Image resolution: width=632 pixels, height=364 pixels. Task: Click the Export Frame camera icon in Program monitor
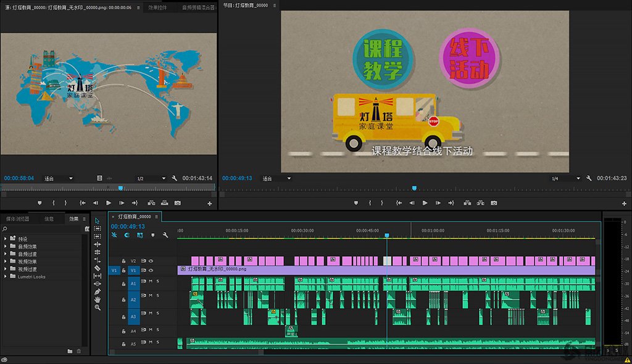494,203
